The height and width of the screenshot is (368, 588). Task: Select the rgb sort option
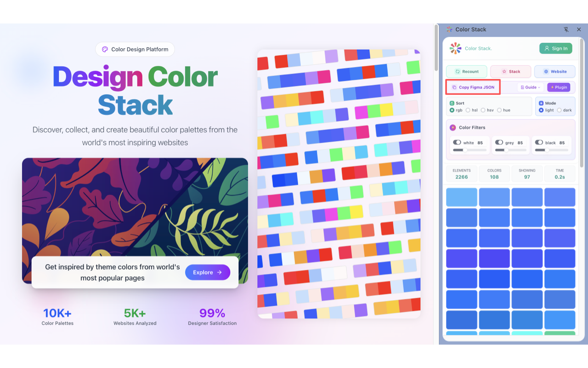[452, 110]
